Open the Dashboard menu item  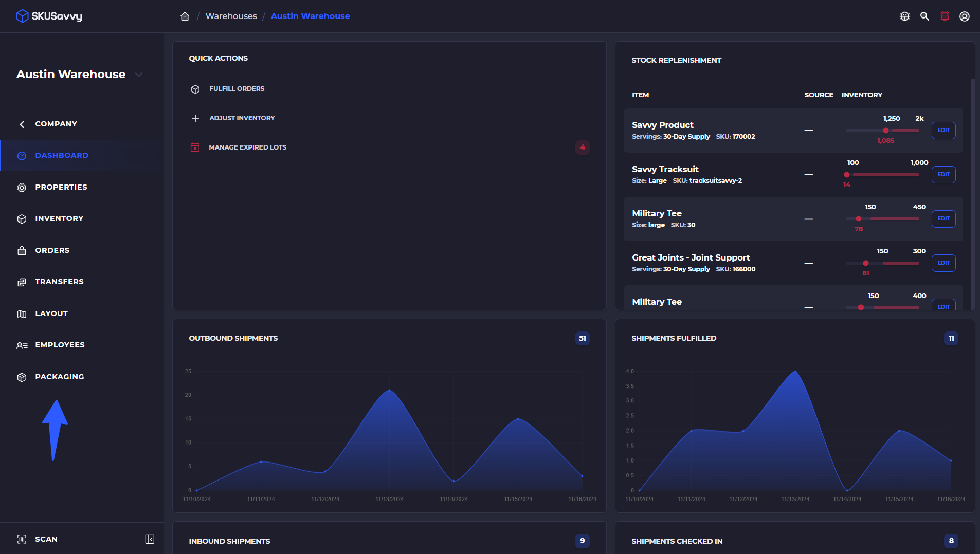click(82, 155)
